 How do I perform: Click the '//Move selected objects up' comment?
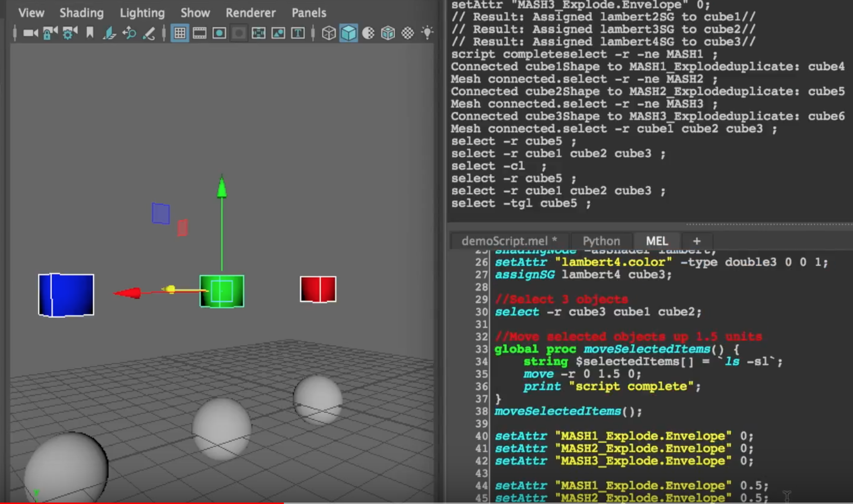click(x=628, y=336)
